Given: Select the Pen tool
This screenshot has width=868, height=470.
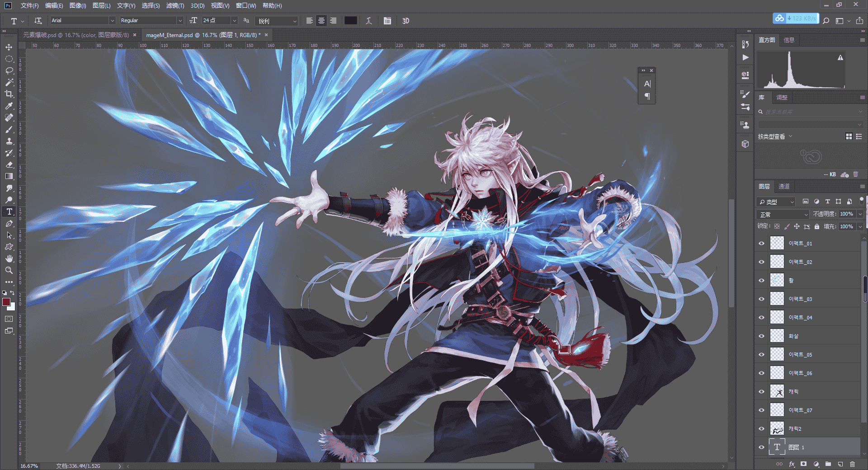Looking at the screenshot, I should click(x=9, y=223).
